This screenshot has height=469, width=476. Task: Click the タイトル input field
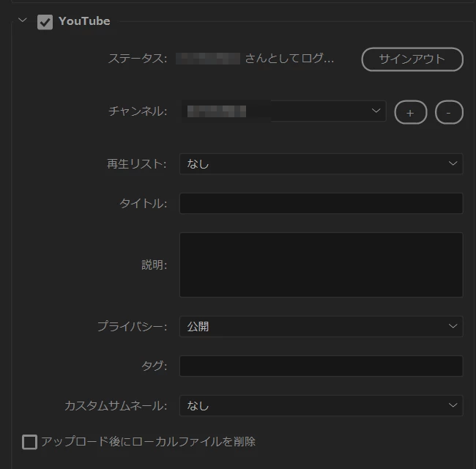coord(321,203)
